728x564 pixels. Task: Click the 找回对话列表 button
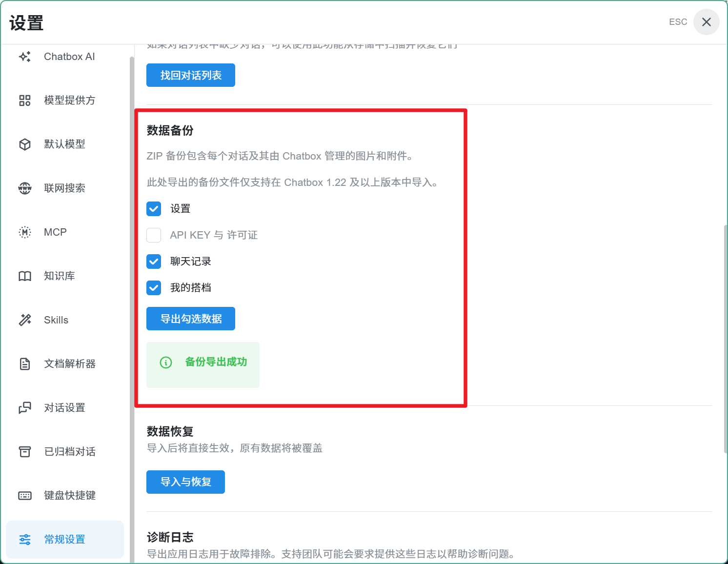coord(191,75)
